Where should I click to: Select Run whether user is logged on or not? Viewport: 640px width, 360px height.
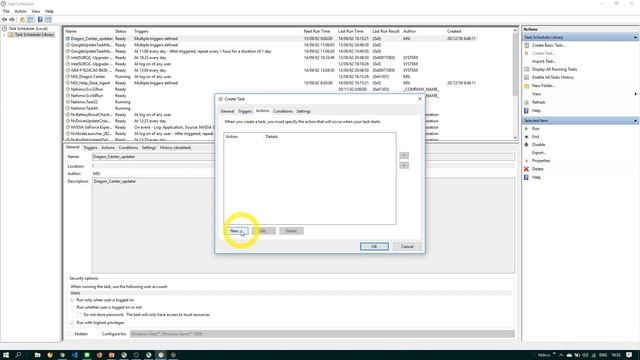[72, 307]
